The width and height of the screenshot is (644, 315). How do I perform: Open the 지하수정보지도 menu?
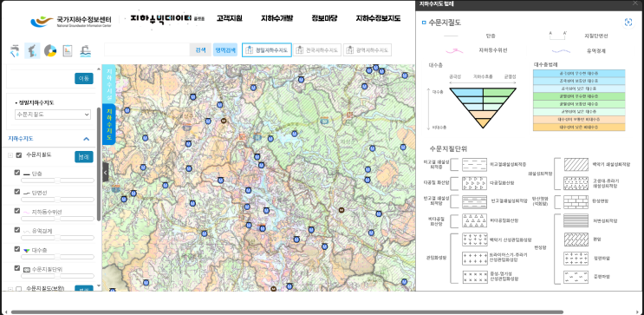378,18
